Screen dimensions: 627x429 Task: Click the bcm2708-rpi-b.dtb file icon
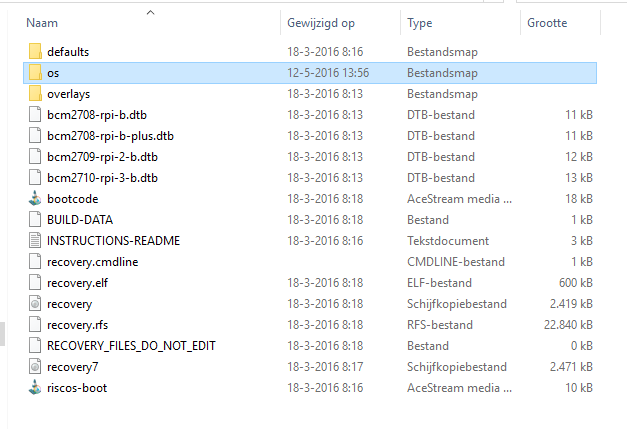click(x=35, y=115)
